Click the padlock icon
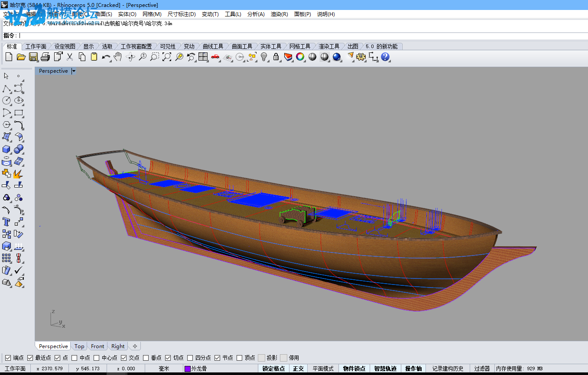 pos(276,57)
